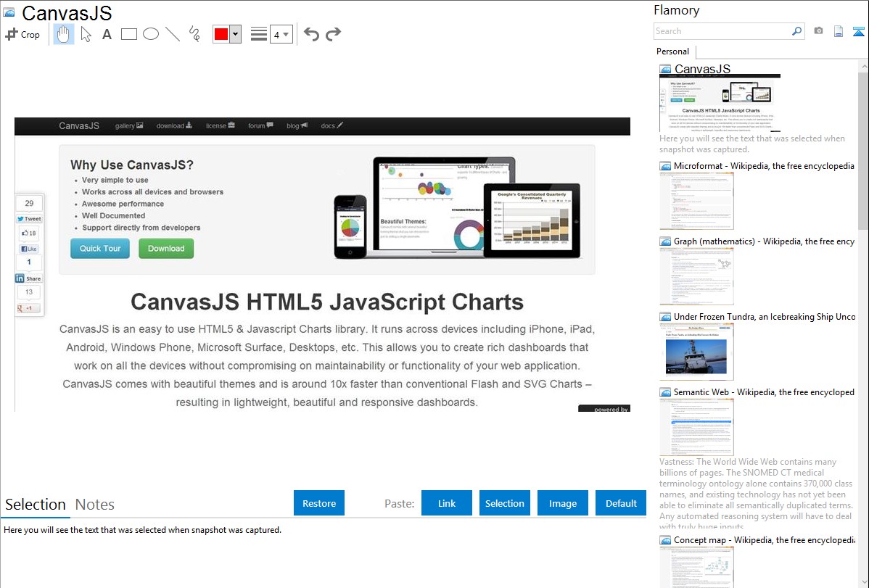
Task: Open the forum link in snapshot navbar
Action: click(260, 126)
